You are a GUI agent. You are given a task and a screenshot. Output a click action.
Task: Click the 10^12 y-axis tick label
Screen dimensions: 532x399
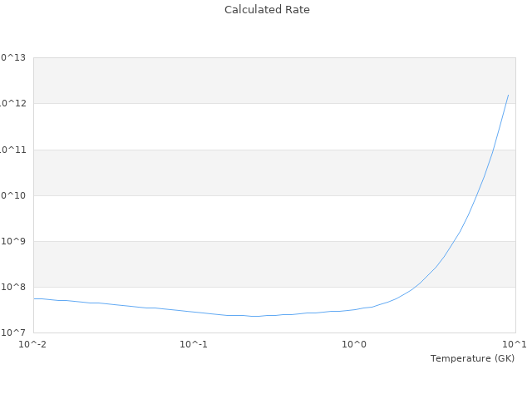13,103
